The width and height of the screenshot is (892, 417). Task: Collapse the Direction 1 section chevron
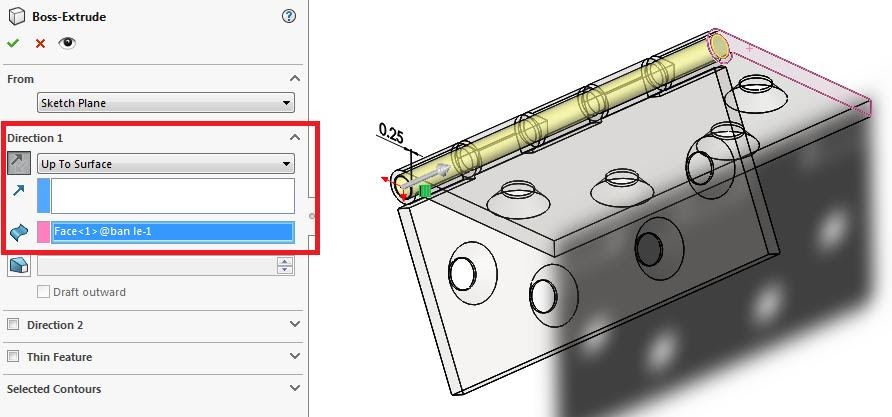point(294,137)
